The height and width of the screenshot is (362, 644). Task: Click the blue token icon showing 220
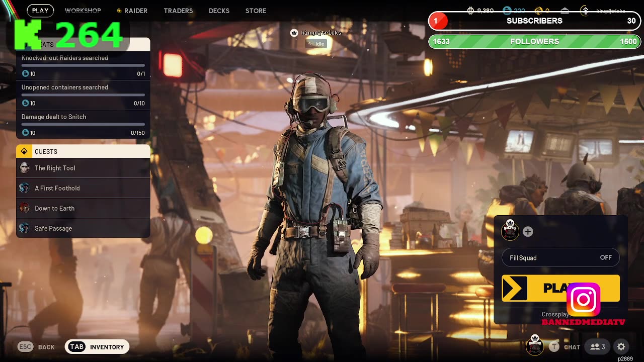[507, 11]
